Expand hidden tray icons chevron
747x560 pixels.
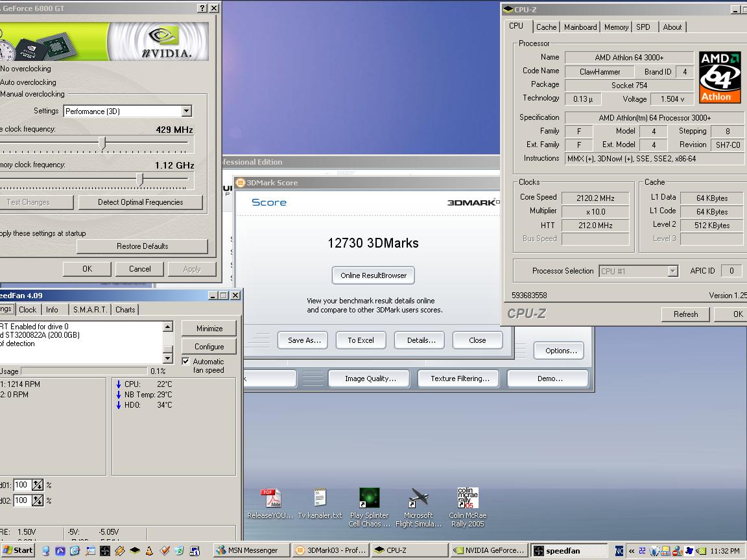pos(632,551)
